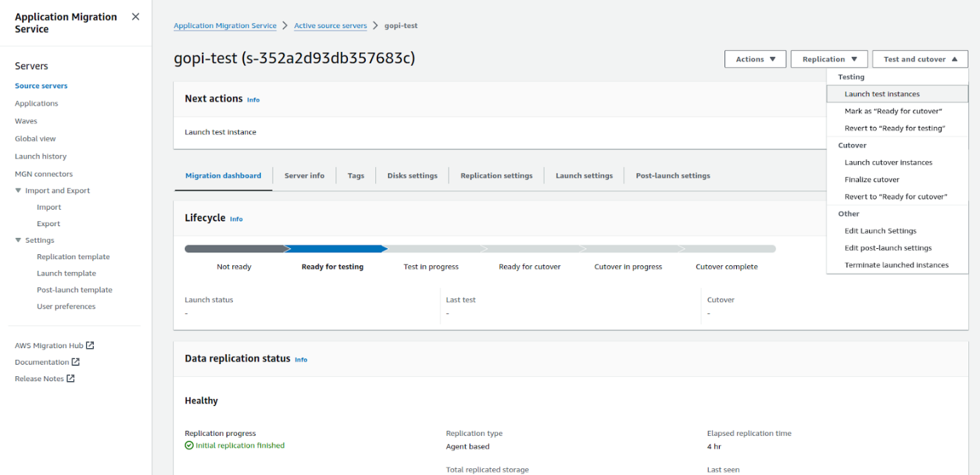Click the gopi-test server title heading
This screenshot has width=980, height=475.
point(294,58)
